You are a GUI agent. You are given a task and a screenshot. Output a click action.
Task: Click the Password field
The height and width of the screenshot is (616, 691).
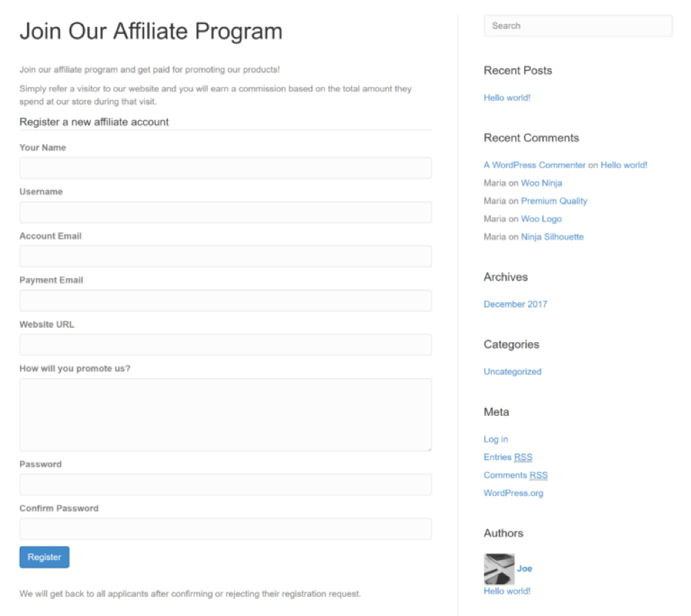tap(226, 485)
